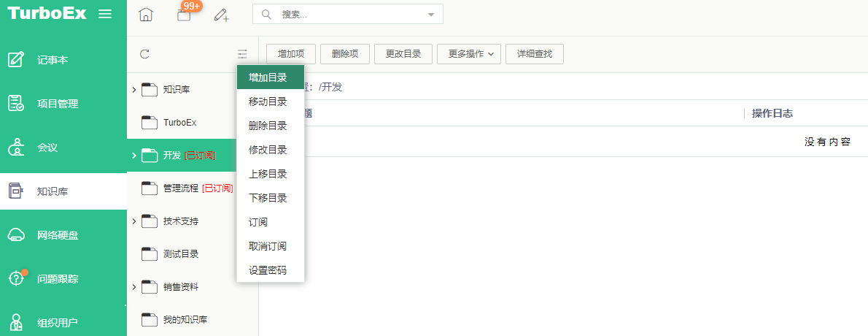
Task: Choose 上移目录 from the popup menu
Action: (x=271, y=174)
